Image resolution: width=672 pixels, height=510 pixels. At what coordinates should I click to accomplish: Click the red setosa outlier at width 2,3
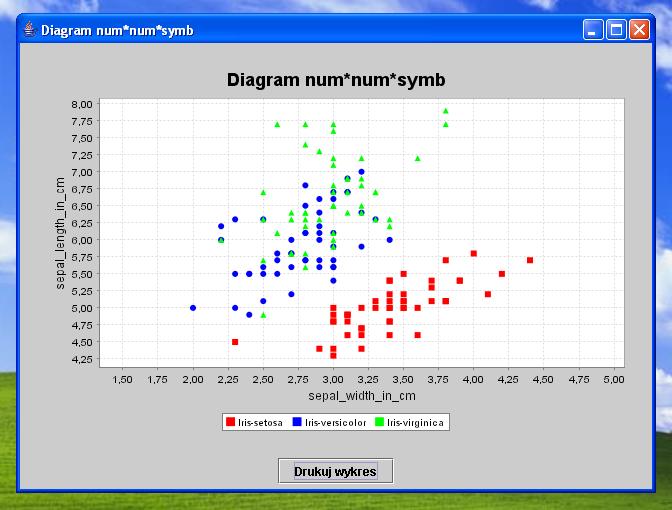[x=235, y=342]
